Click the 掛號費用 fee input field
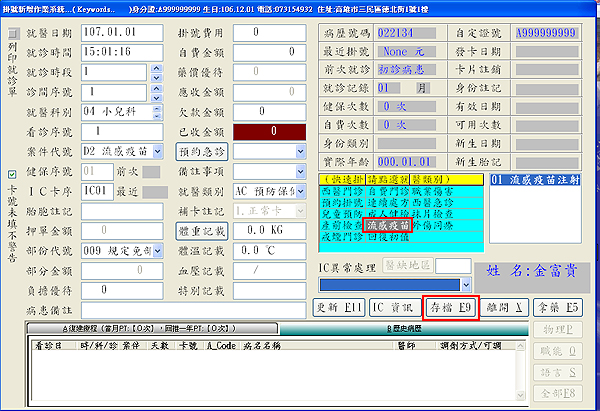600x411 pixels. (x=270, y=34)
